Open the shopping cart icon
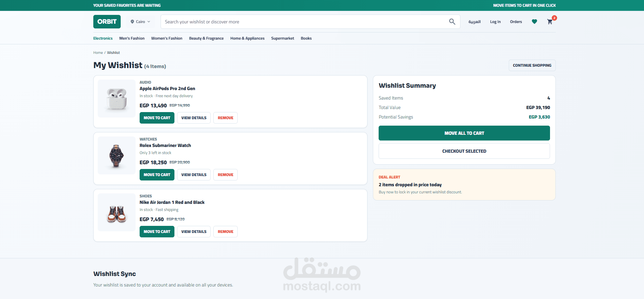The image size is (644, 299). tap(550, 22)
